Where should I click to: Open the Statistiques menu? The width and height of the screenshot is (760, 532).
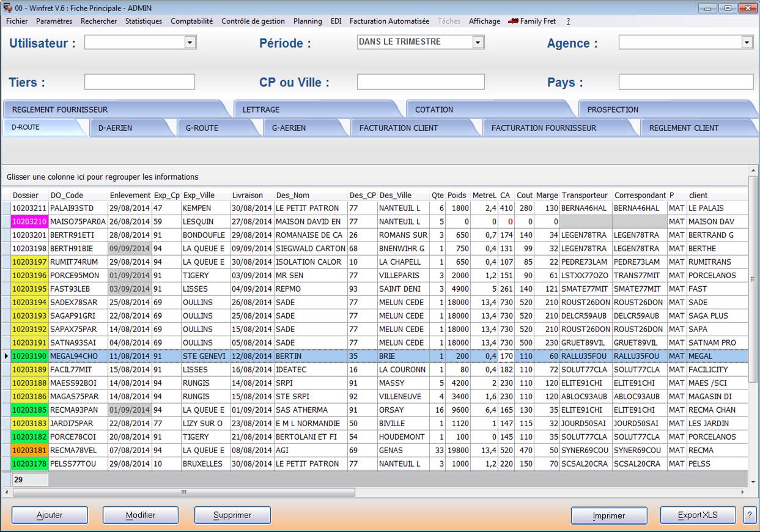pos(144,21)
